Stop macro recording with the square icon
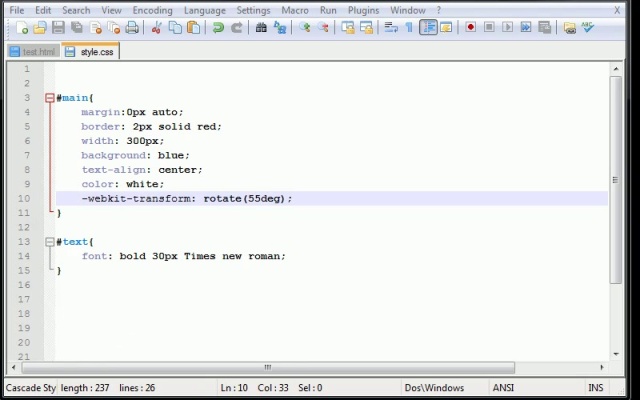 (489, 27)
